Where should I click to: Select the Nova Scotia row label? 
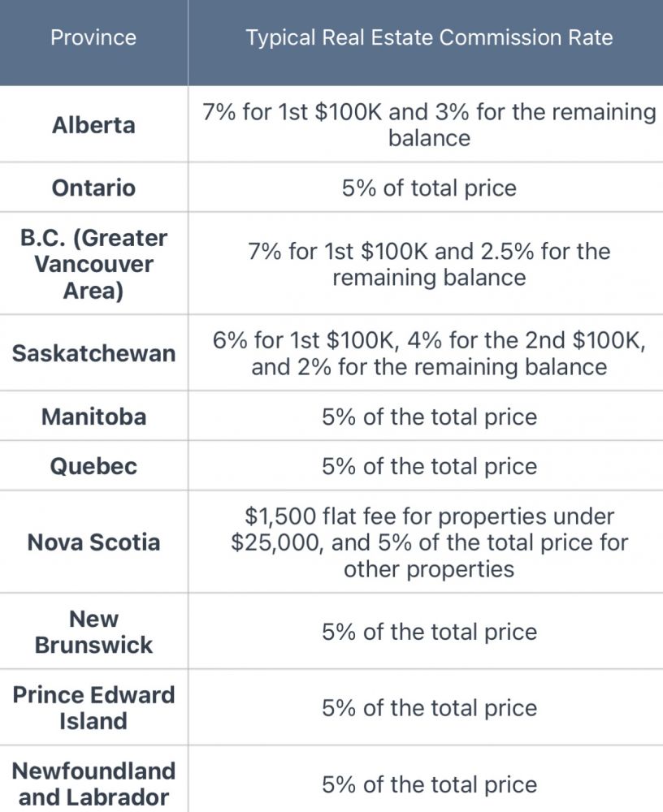[x=93, y=542]
